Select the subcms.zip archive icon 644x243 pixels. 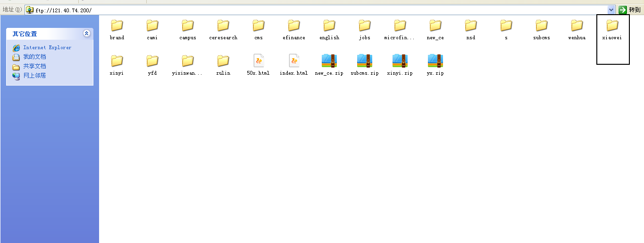pyautogui.click(x=365, y=61)
